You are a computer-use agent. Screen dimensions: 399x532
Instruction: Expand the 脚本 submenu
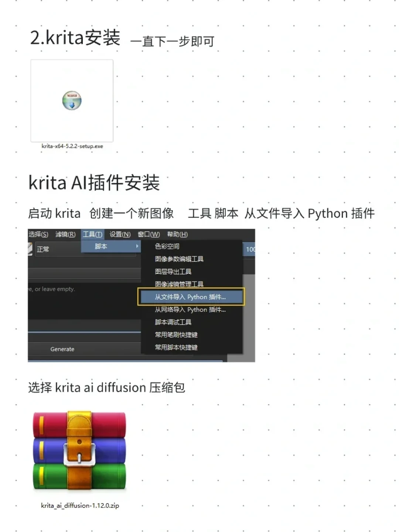point(111,246)
